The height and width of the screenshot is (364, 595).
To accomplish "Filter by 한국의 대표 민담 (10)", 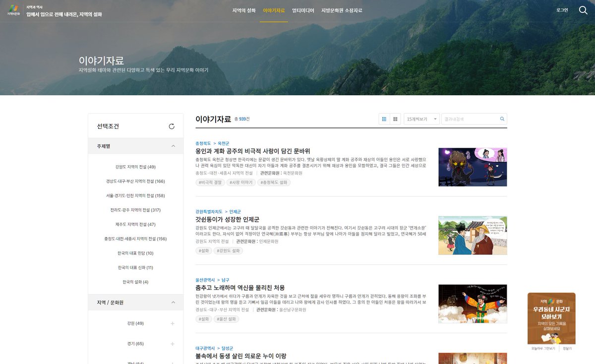I will click(135, 253).
